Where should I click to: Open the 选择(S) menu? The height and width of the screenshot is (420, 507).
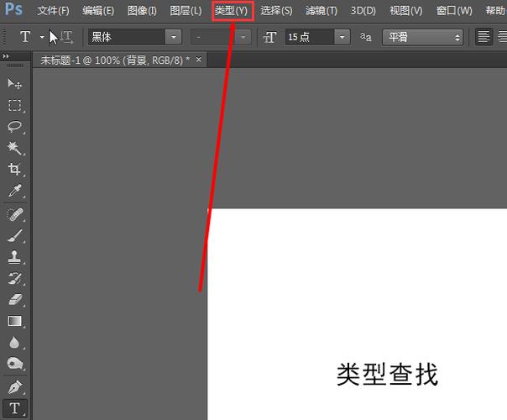276,11
